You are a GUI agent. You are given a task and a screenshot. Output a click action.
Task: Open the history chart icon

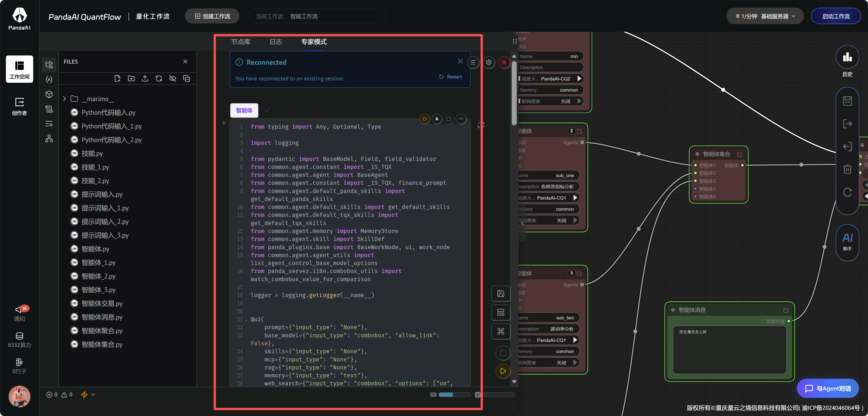click(847, 57)
